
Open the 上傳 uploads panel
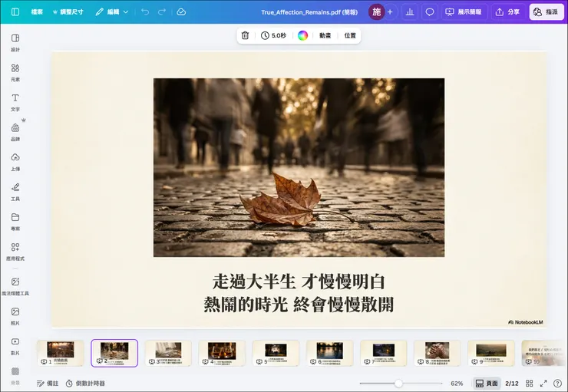(15, 162)
